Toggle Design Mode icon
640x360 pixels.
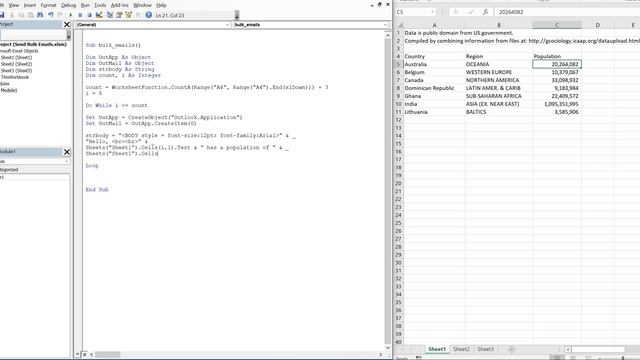click(99, 15)
